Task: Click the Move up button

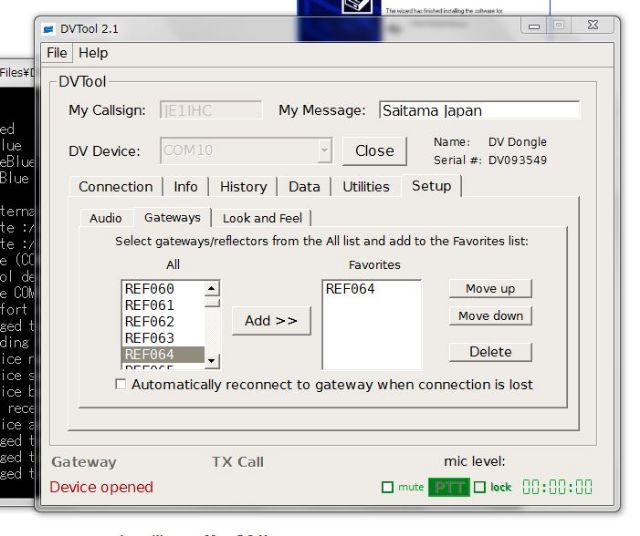Action: point(490,289)
